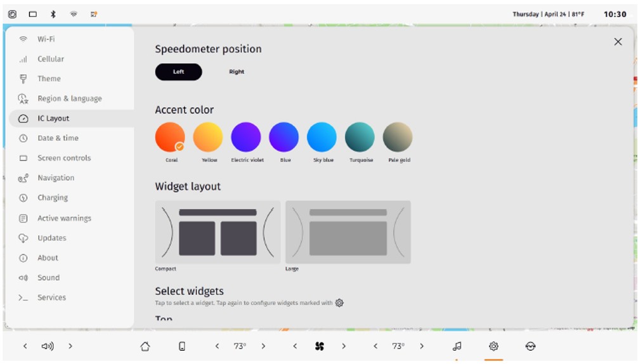
Task: Open the Wi-Fi settings section
Action: click(46, 39)
